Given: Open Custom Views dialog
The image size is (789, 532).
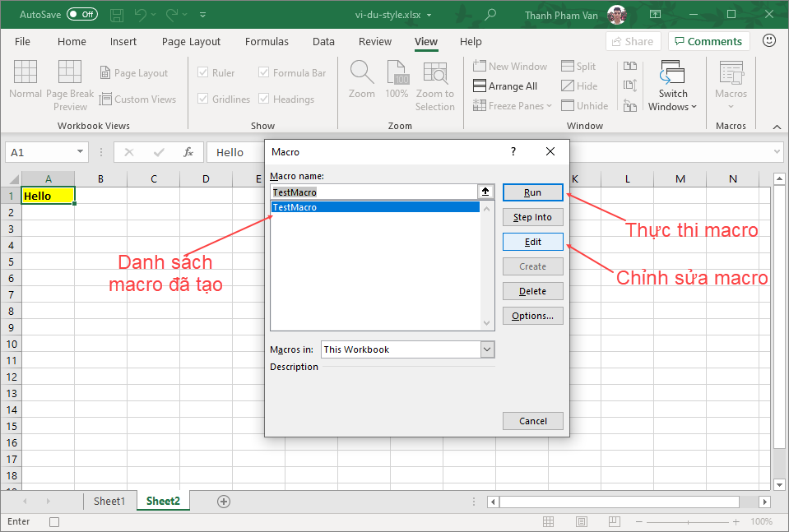Looking at the screenshot, I should [x=138, y=99].
